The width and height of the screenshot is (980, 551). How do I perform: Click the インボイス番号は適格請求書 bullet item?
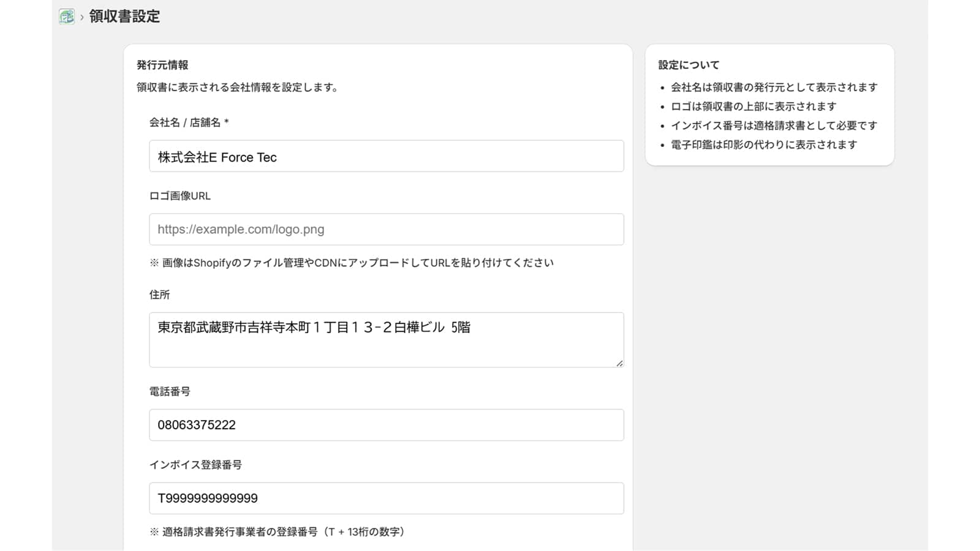(x=774, y=126)
